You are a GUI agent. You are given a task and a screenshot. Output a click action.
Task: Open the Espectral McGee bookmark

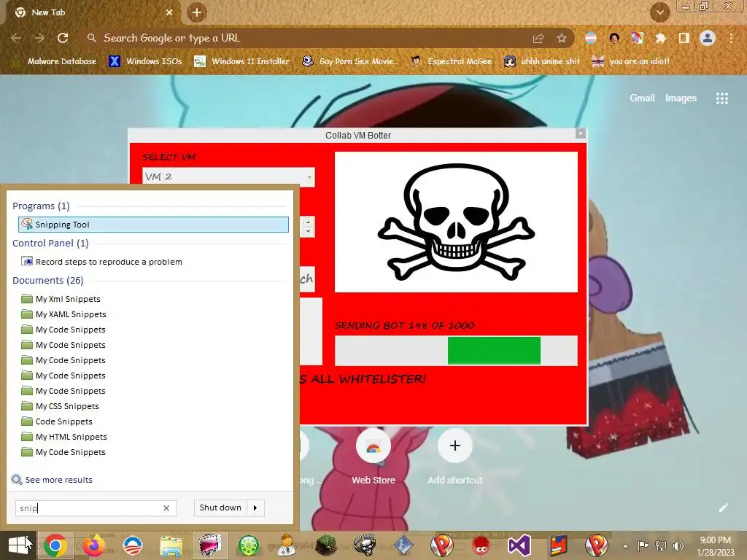(451, 61)
